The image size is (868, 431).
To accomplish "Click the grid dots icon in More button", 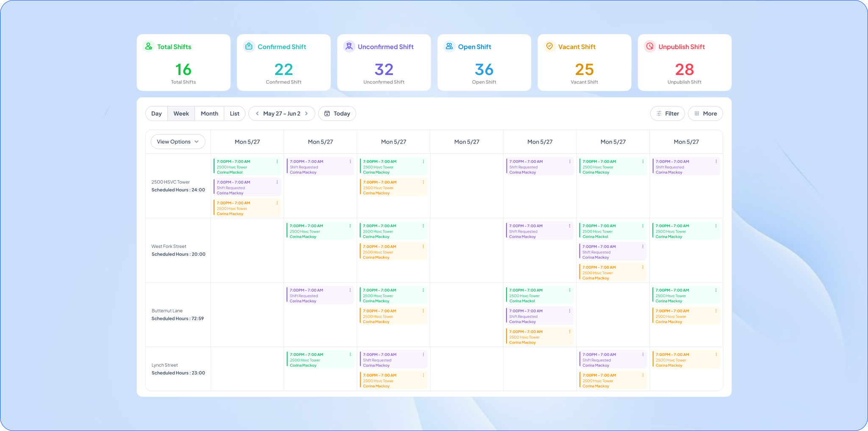I will (x=697, y=114).
